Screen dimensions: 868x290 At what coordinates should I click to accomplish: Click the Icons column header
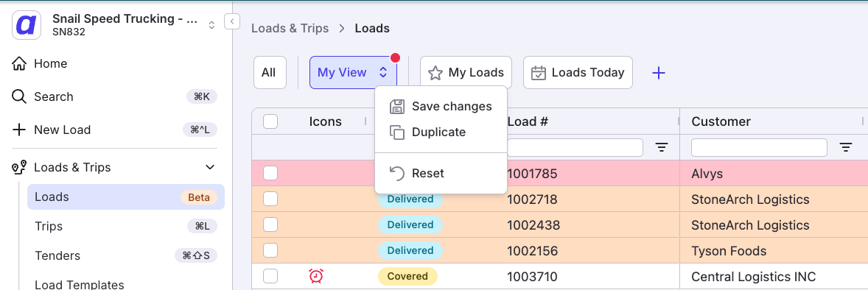(326, 121)
